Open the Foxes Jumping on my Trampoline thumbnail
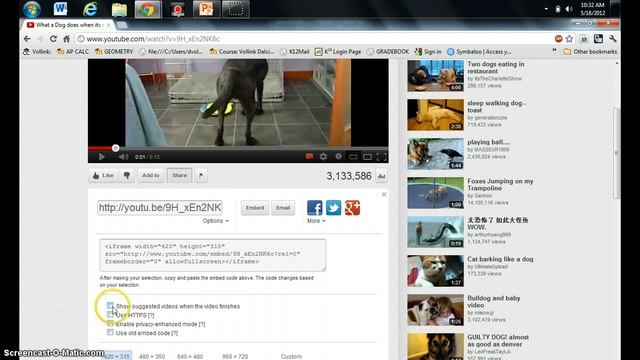The image size is (640, 360). click(x=436, y=193)
